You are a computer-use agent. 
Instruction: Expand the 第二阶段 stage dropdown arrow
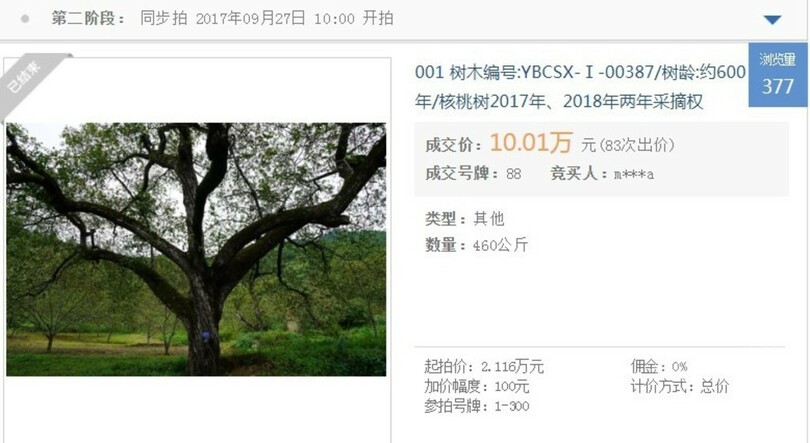[772, 20]
